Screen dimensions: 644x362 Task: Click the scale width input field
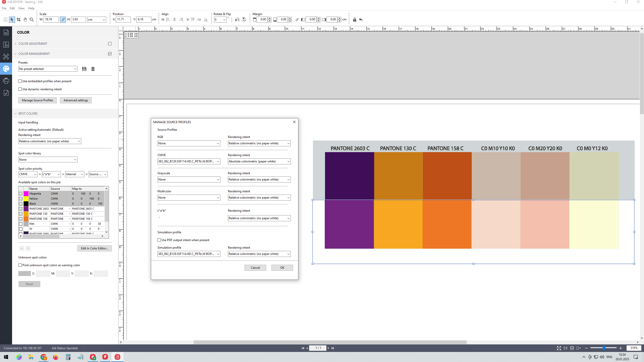coord(51,20)
